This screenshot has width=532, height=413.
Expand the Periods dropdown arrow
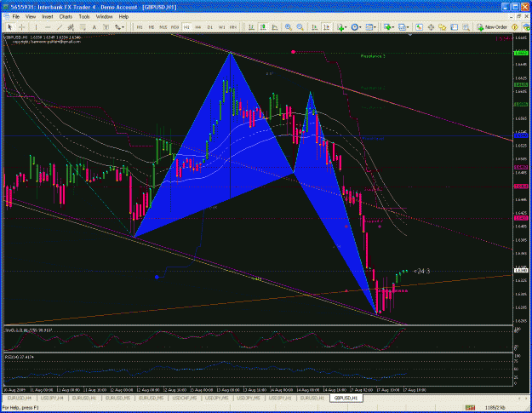coord(360,27)
